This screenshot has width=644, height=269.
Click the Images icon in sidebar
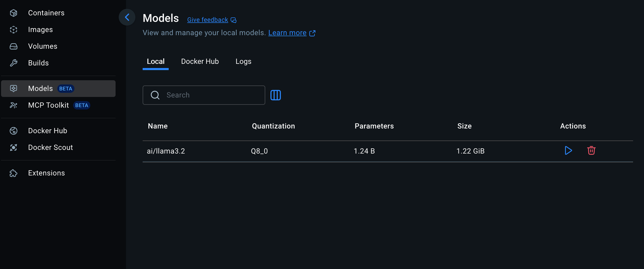click(14, 30)
